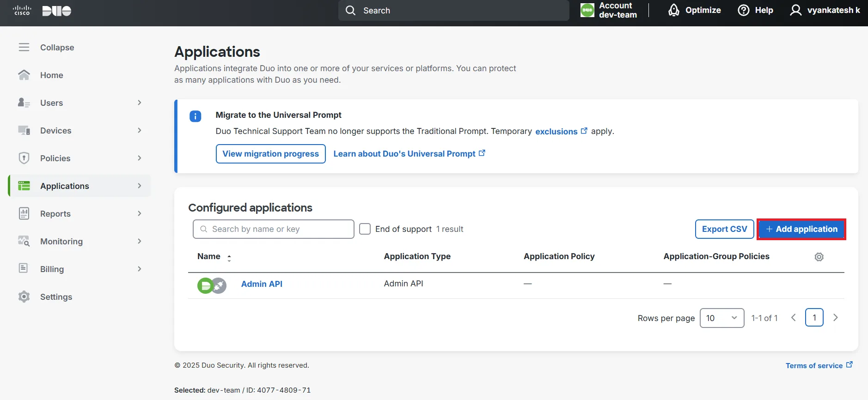This screenshot has height=400, width=868.
Task: Click the Collapse sidebar label
Action: click(57, 48)
